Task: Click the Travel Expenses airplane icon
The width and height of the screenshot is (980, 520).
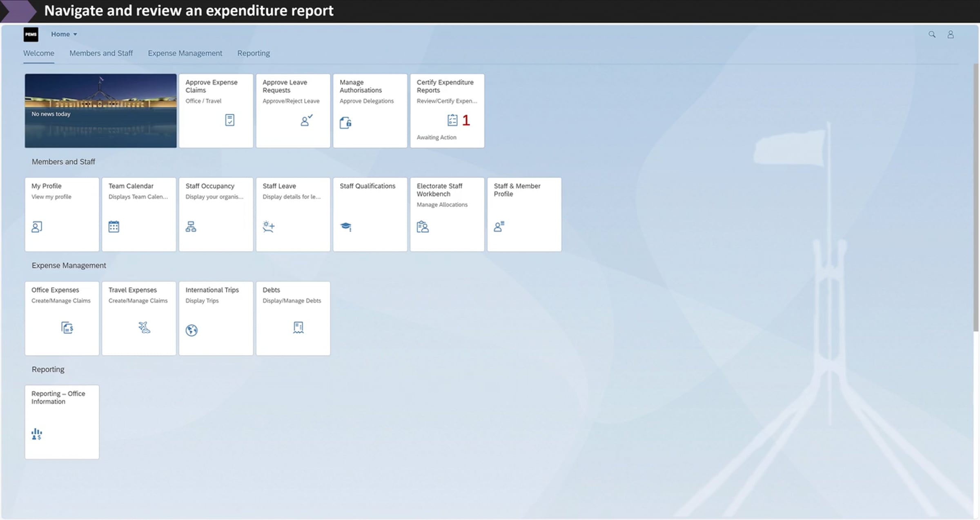Action: [x=144, y=327]
